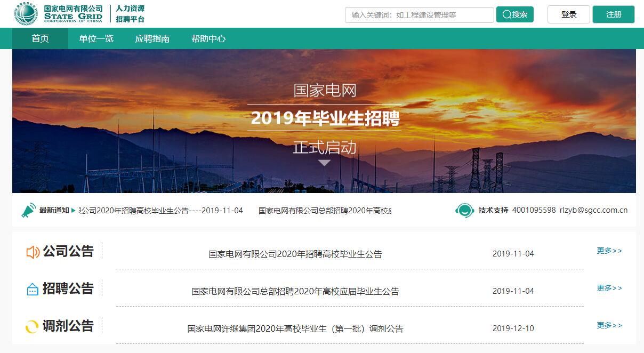Image resolution: width=644 pixels, height=353 pixels.
Task: Click the 公司公告 section heading
Action: coord(68,251)
